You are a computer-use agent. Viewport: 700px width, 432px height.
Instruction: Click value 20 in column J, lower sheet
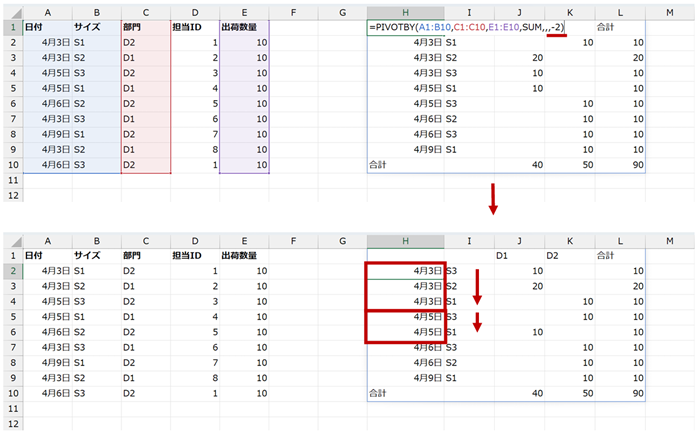click(x=519, y=286)
